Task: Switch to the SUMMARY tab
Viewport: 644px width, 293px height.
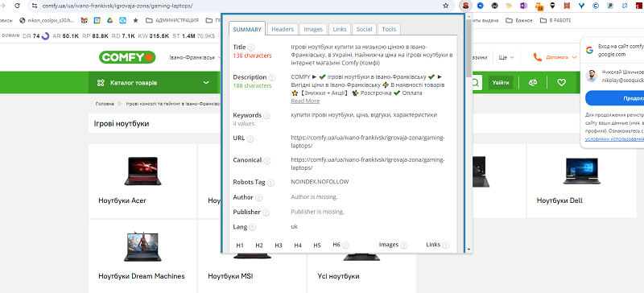Action: (247, 29)
